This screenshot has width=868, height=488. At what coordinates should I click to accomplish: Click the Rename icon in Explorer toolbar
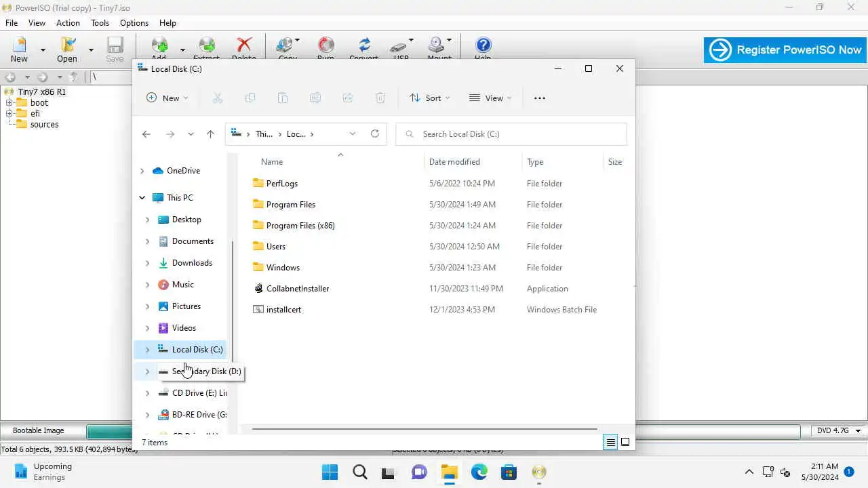tap(315, 98)
